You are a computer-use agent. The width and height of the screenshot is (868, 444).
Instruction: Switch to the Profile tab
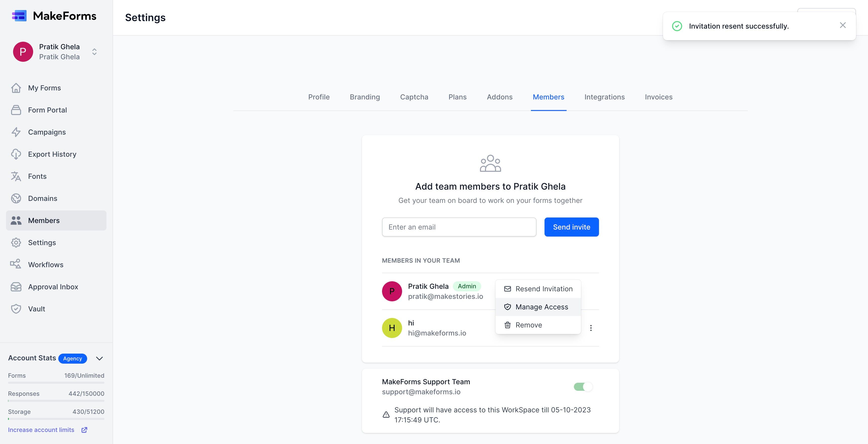pos(319,97)
